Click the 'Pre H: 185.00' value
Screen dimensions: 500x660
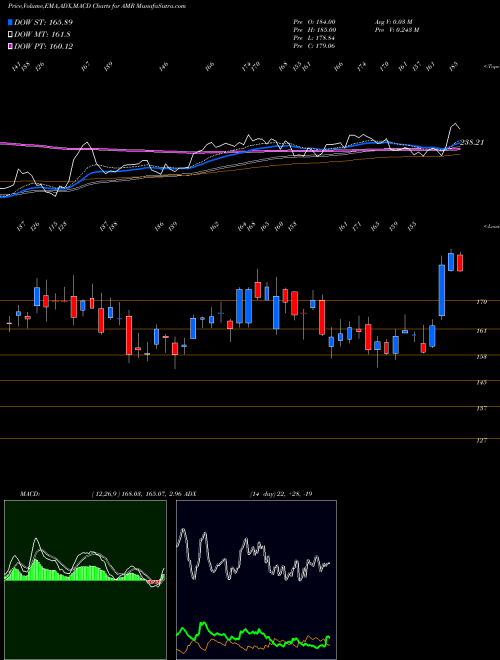point(314,30)
